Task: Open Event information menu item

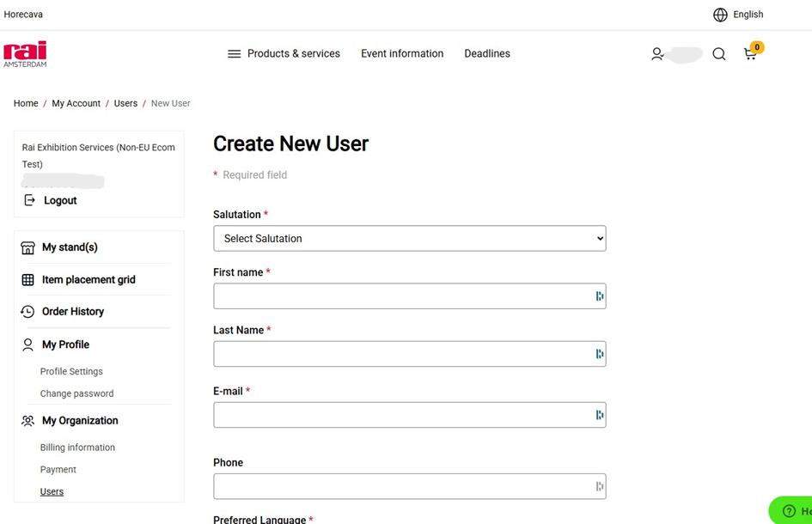Action: pos(402,54)
